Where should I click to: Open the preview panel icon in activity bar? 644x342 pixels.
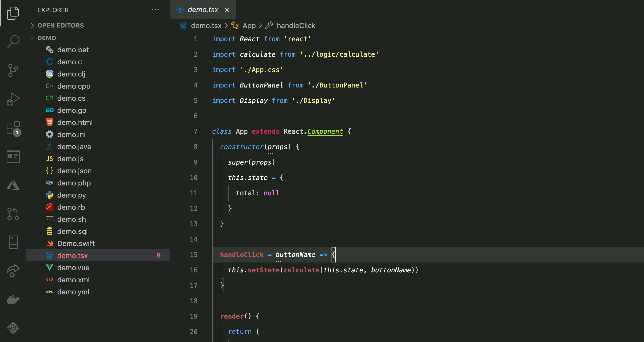click(x=13, y=156)
